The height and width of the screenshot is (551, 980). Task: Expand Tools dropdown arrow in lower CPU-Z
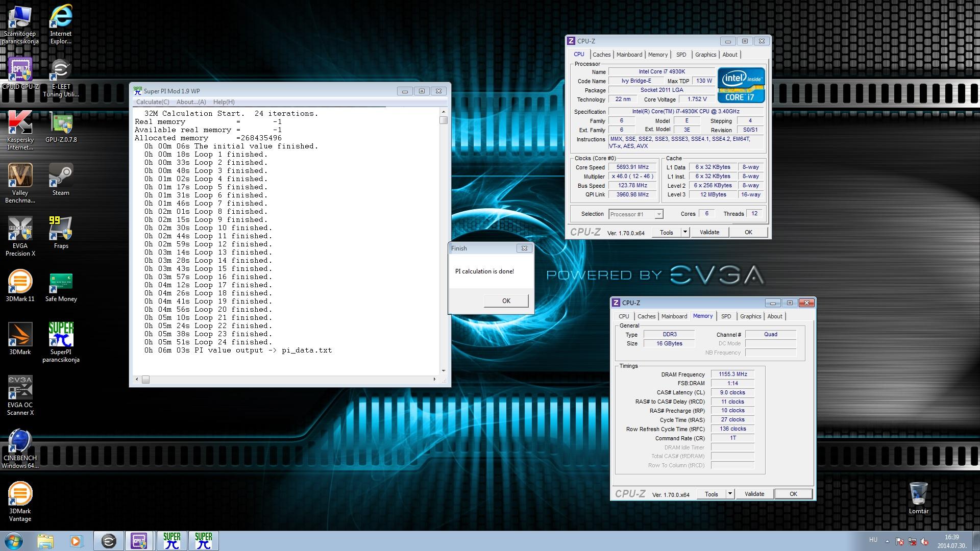tap(730, 494)
